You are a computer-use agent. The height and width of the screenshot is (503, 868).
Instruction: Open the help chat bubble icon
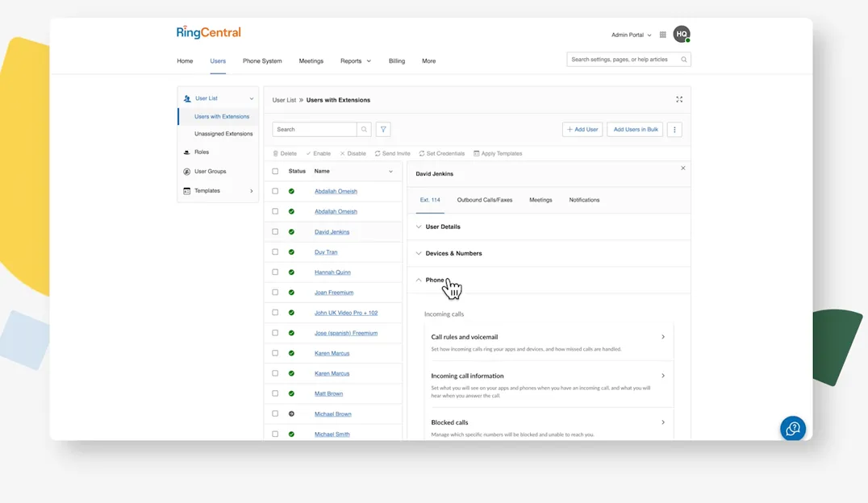tap(792, 429)
